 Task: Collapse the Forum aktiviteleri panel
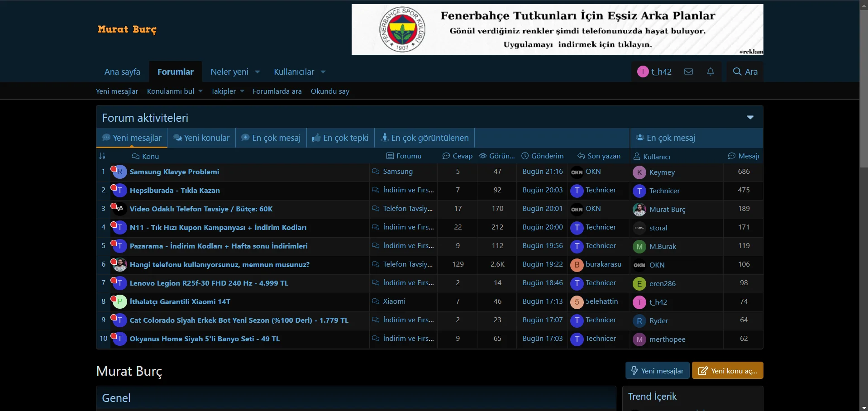click(750, 118)
